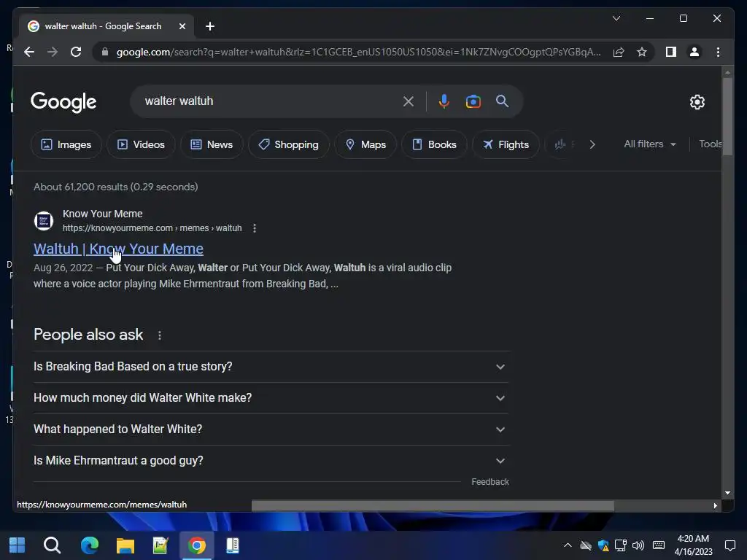
Task: View site information lock icon
Action: click(x=105, y=52)
